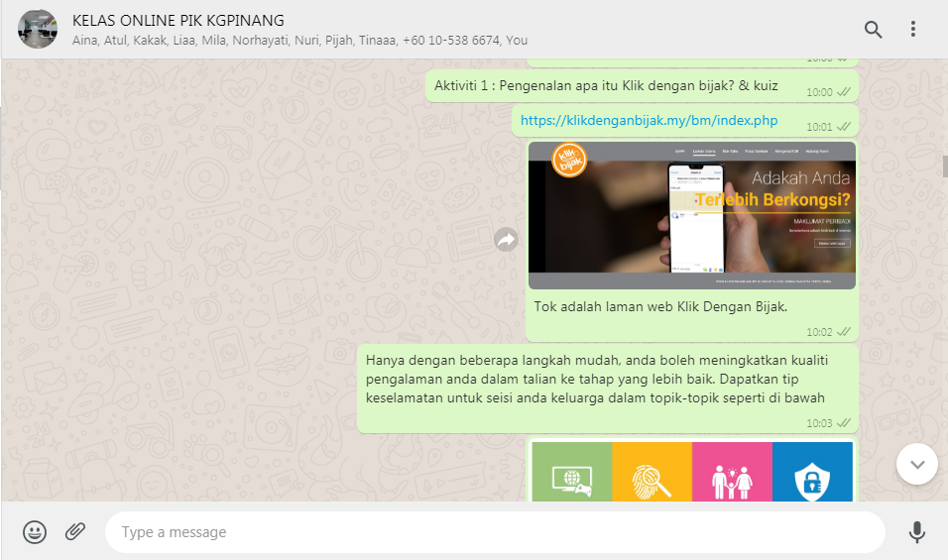This screenshot has width=948, height=560.
Task: Open the three-dot chat menu
Action: click(913, 30)
